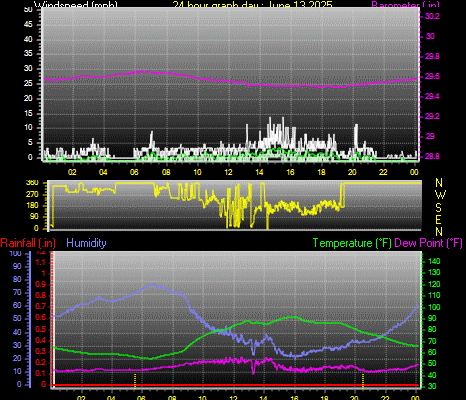Select the 29.4 barometer axis value
The height and width of the screenshot is (400, 466).
click(432, 96)
